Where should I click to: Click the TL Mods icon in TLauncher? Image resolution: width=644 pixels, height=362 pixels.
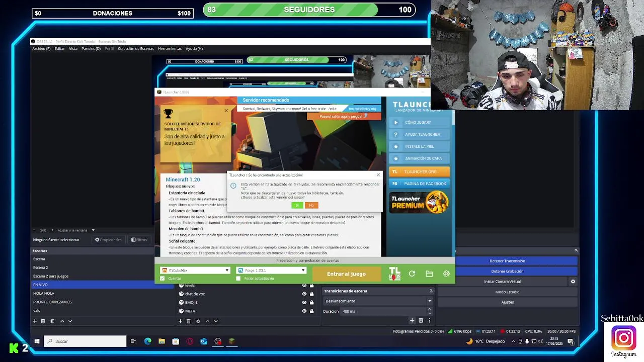coord(394,274)
